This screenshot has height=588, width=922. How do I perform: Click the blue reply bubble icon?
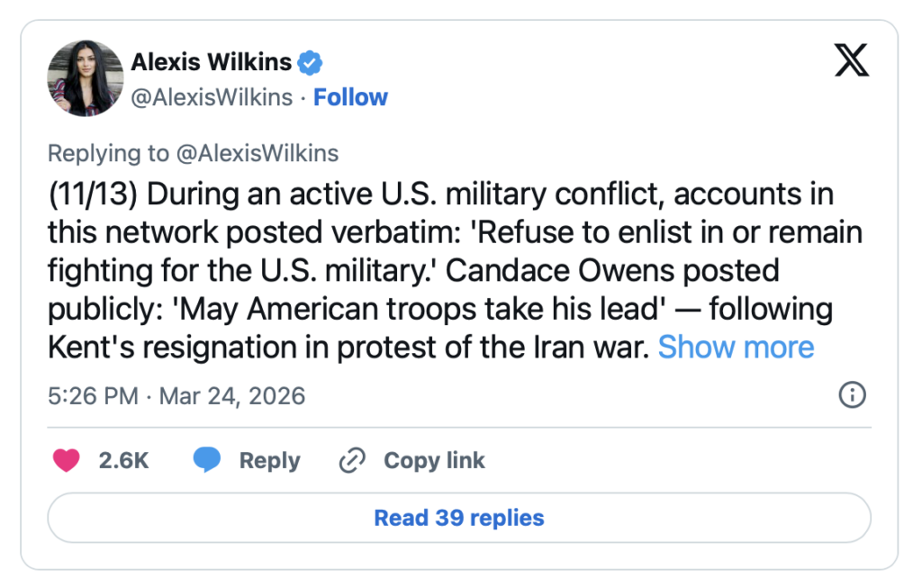207,460
